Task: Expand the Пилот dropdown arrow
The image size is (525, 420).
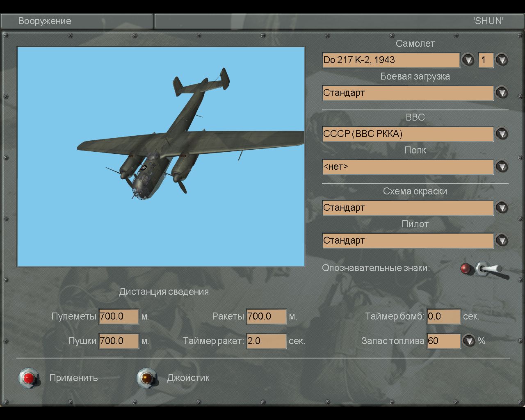Action: click(x=502, y=240)
